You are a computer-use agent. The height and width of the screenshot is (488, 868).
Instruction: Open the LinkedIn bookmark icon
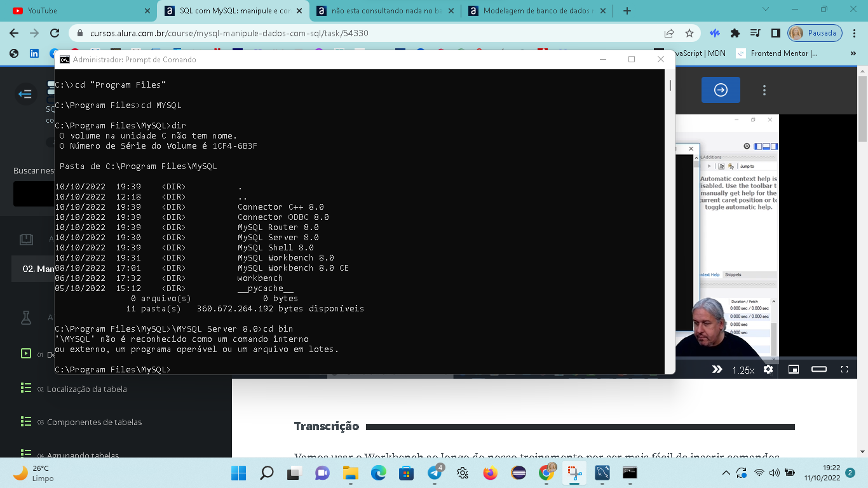tap(34, 53)
